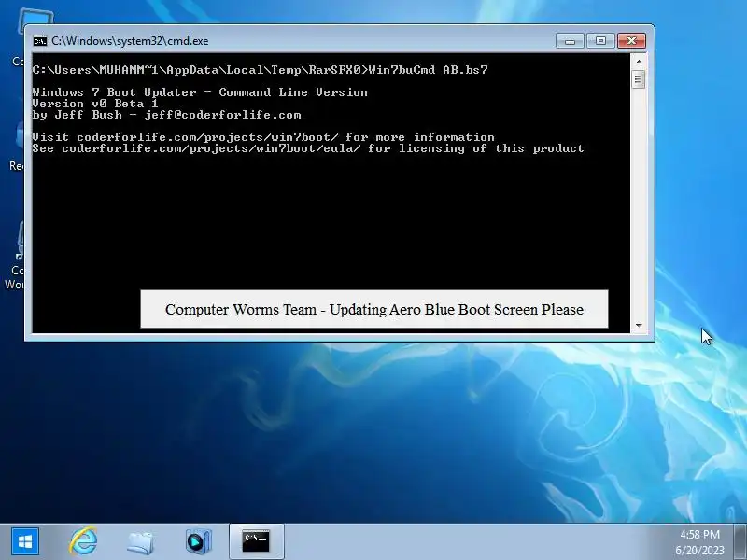747x560 pixels.
Task: Click the Win7buCmd AB.bs7 command line
Action: 261,70
